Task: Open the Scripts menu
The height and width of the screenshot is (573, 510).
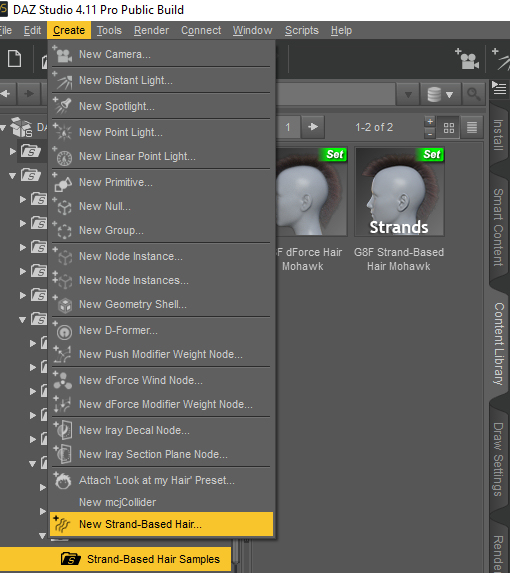Action: point(302,30)
